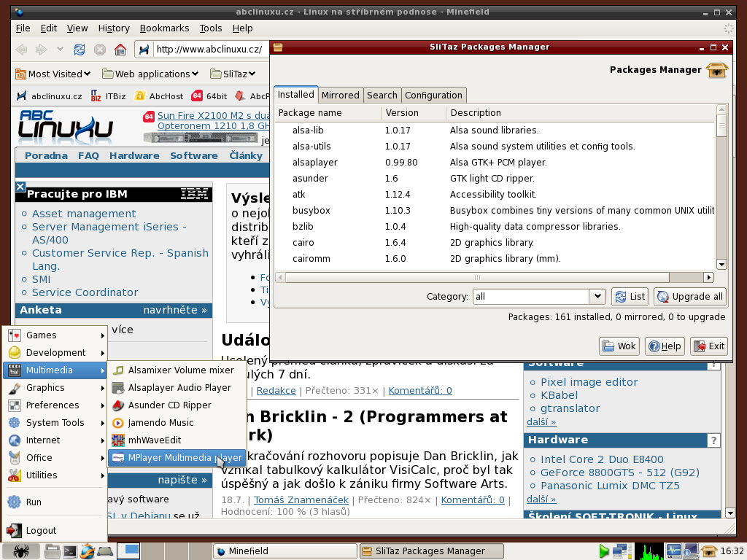Open the View menu in Minefield
Viewport: 747px width, 560px height.
77,28
